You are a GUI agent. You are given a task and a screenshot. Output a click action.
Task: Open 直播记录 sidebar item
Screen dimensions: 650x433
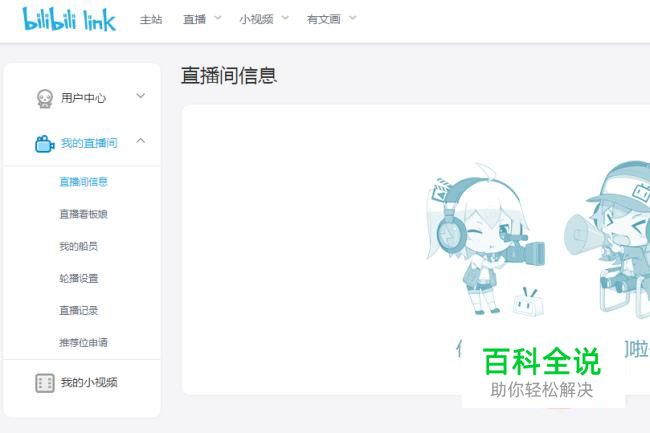[78, 311]
